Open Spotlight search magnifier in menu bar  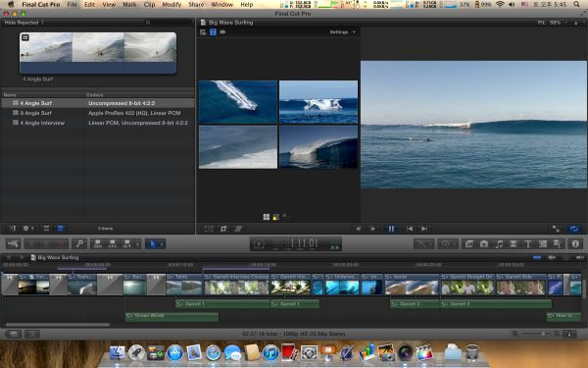point(576,5)
